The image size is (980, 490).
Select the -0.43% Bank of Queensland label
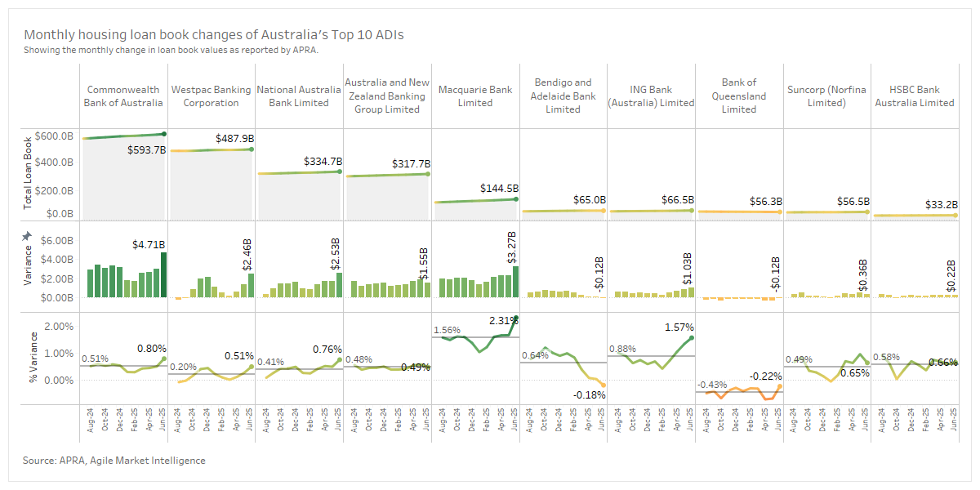(711, 385)
